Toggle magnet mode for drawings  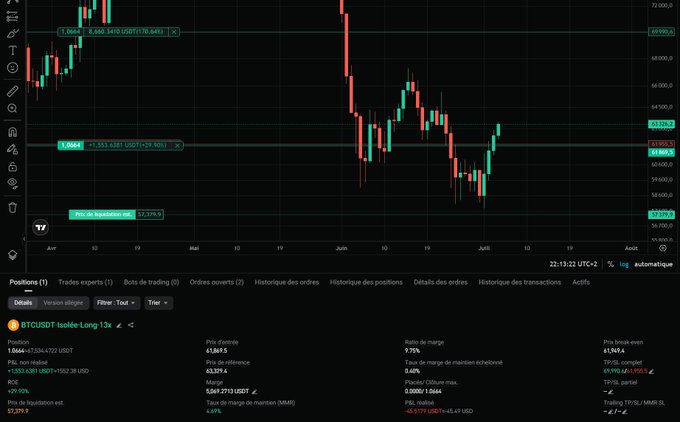pos(12,132)
